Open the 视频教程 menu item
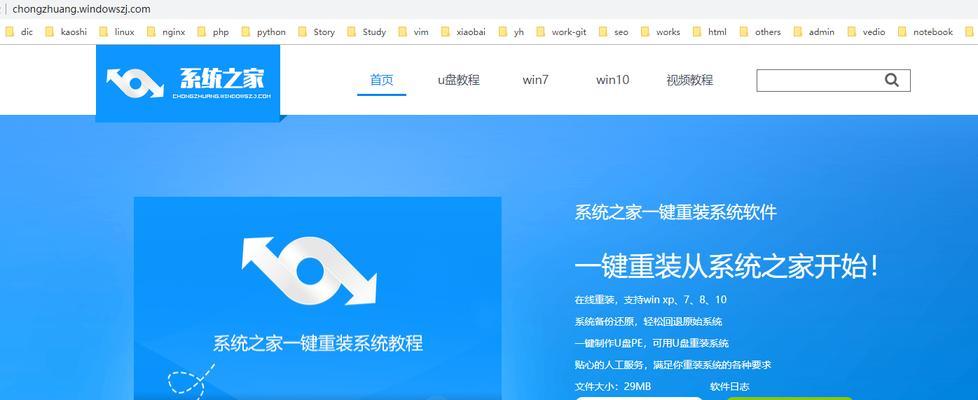This screenshot has height=400, width=978. [x=690, y=80]
